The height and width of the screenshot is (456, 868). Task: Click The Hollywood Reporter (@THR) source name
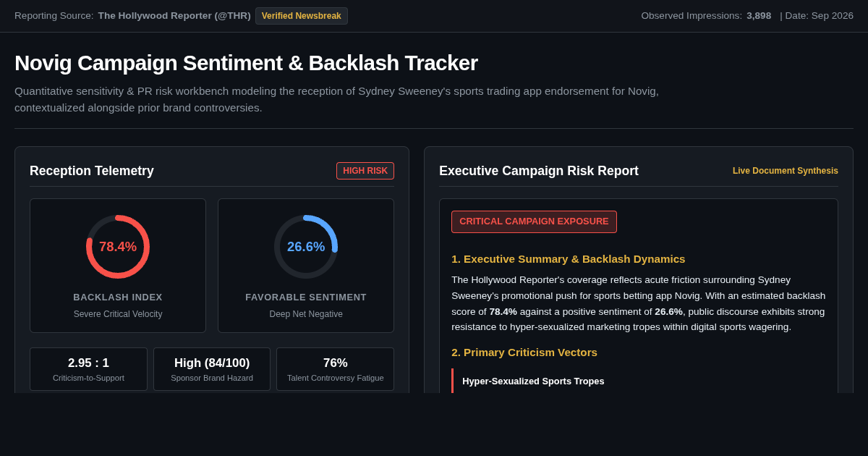[x=174, y=16]
